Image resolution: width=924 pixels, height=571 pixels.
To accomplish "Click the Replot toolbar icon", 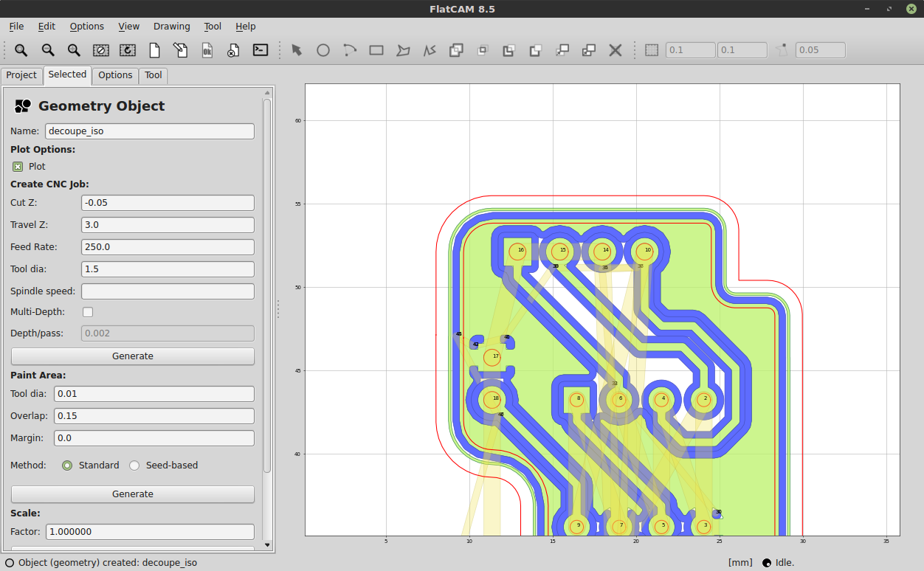I will [x=128, y=50].
